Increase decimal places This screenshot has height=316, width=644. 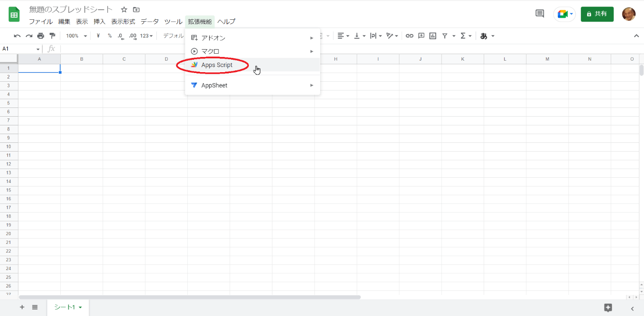133,36
